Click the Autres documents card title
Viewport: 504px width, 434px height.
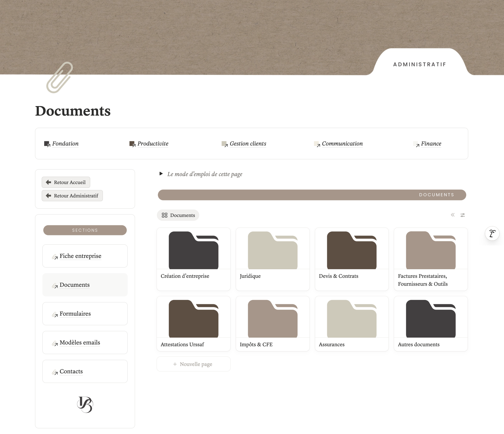[x=419, y=344]
